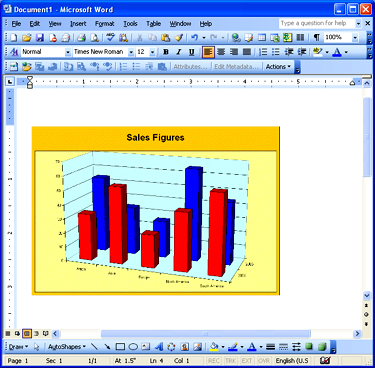
Task: Select the Rectangle tool on Drawing toolbar
Action: pos(120,347)
